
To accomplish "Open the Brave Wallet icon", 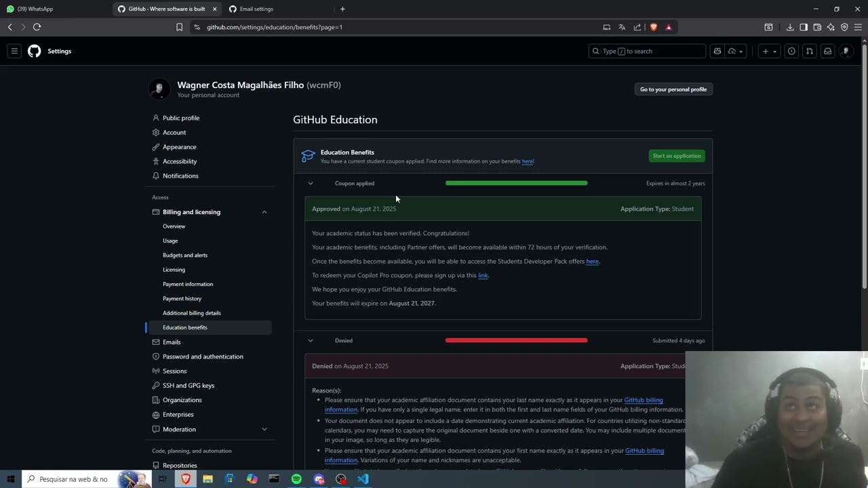I will click(x=817, y=27).
